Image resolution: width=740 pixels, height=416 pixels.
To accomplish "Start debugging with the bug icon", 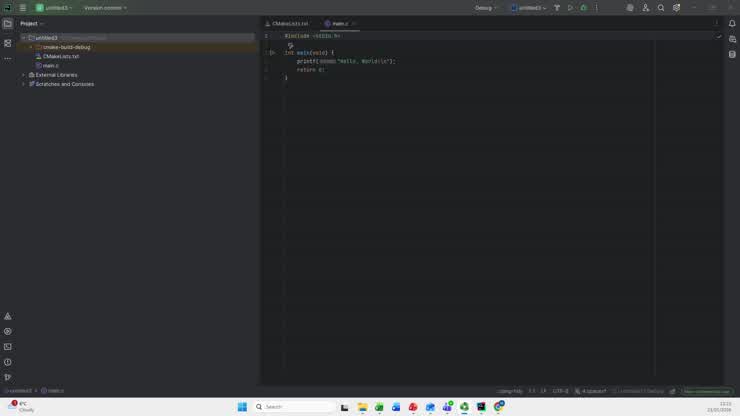I will coord(584,8).
